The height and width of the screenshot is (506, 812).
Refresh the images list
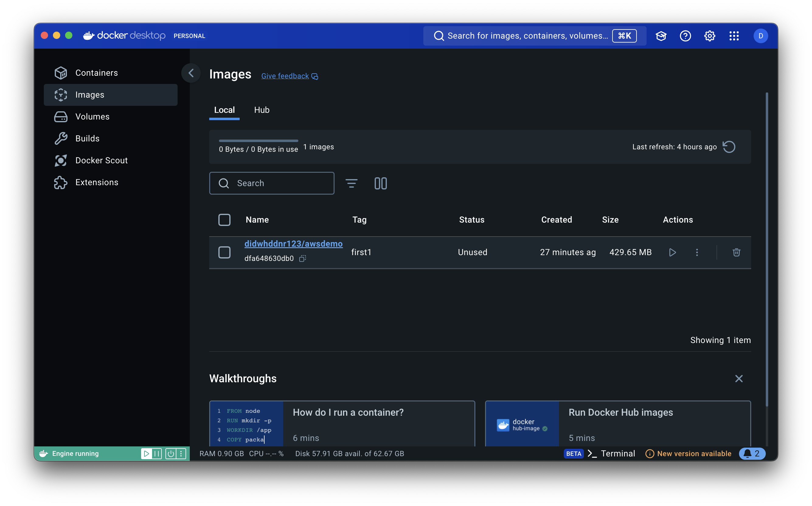(729, 147)
